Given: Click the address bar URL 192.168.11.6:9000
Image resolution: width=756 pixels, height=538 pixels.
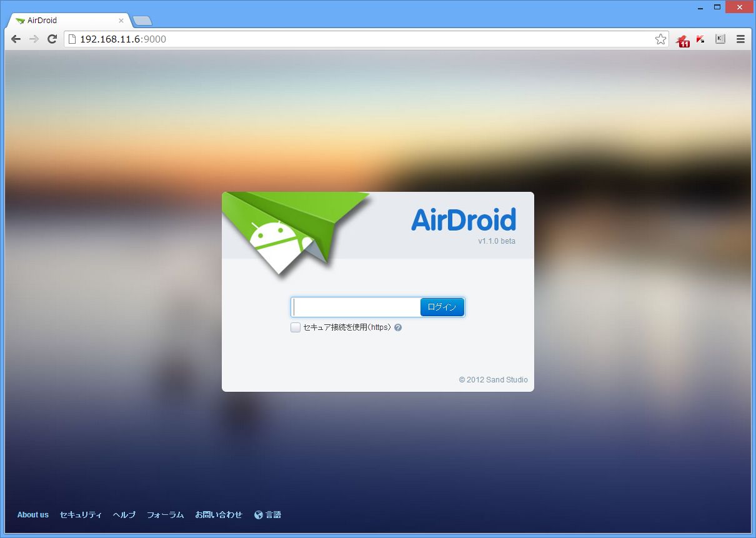Looking at the screenshot, I should click(123, 39).
